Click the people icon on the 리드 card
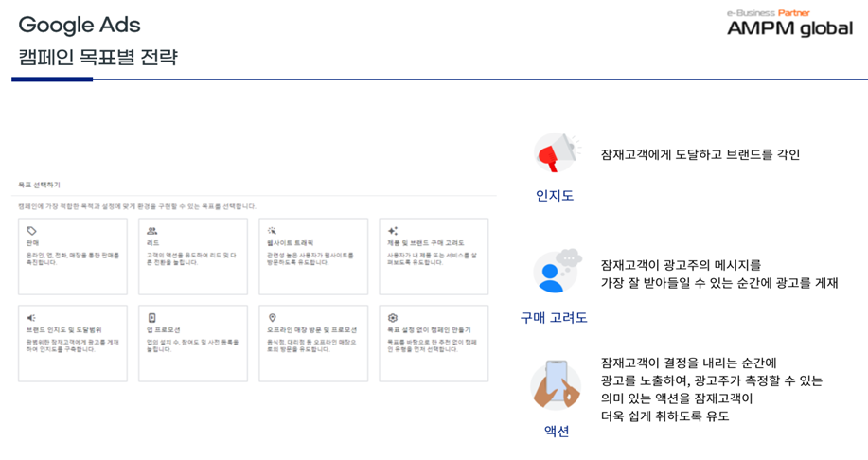The image size is (868, 460). [x=151, y=231]
